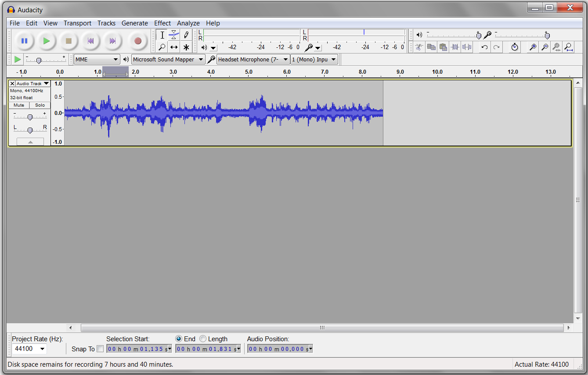588x375 pixels.
Task: Click the track Pan L-R slider
Action: pyautogui.click(x=30, y=130)
